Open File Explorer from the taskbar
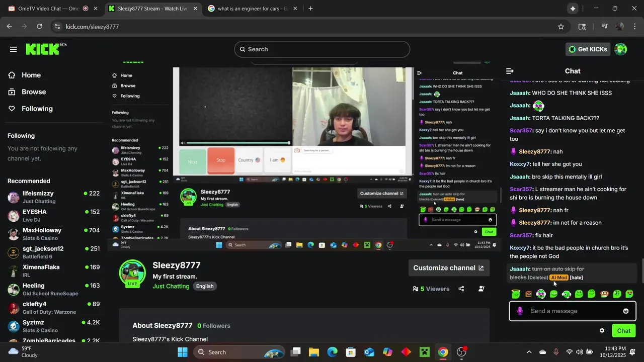 point(314,352)
